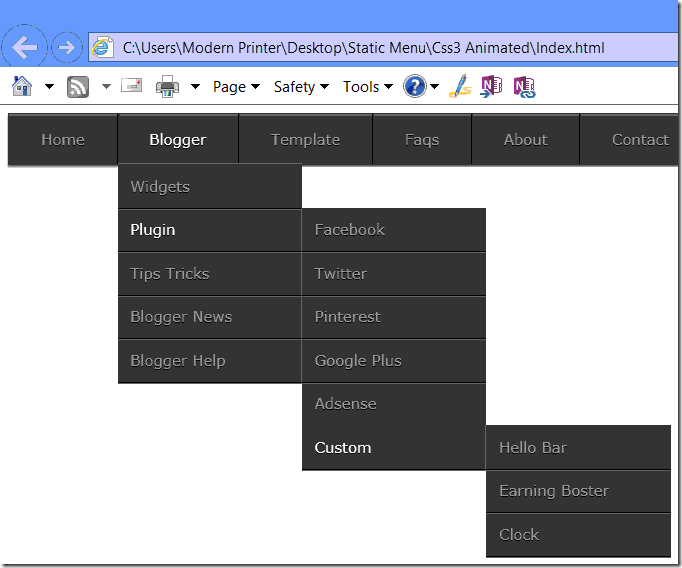
Task: Click the Send to OneNote icon
Action: (x=491, y=86)
